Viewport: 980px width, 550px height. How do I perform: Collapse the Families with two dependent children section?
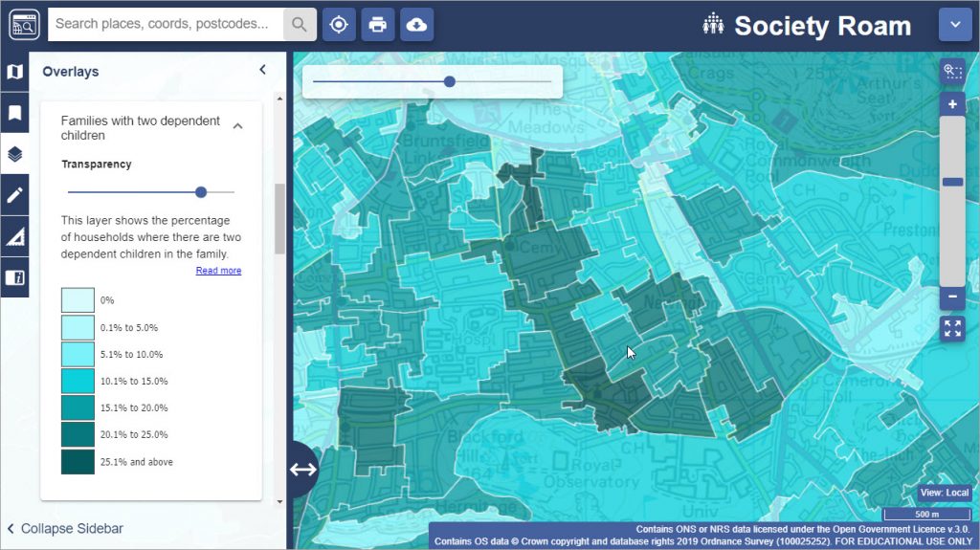[x=238, y=126]
